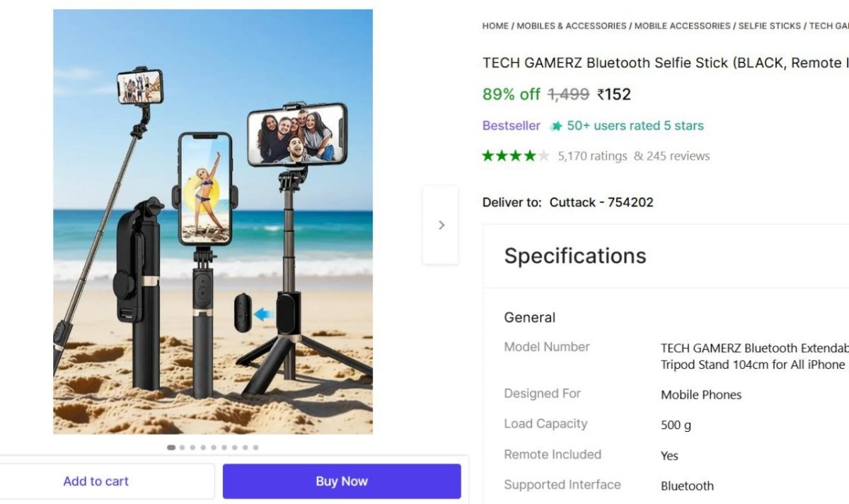Click the green "89% off" discount label

tap(511, 93)
